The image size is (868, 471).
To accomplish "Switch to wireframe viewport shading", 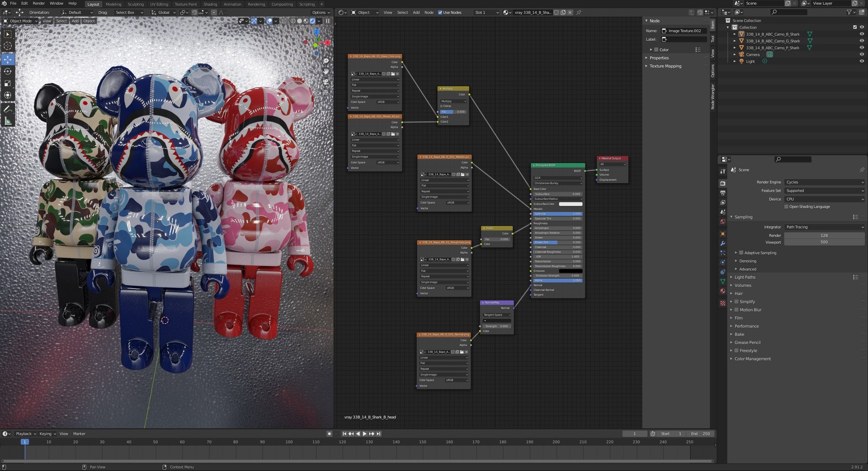I will click(293, 21).
